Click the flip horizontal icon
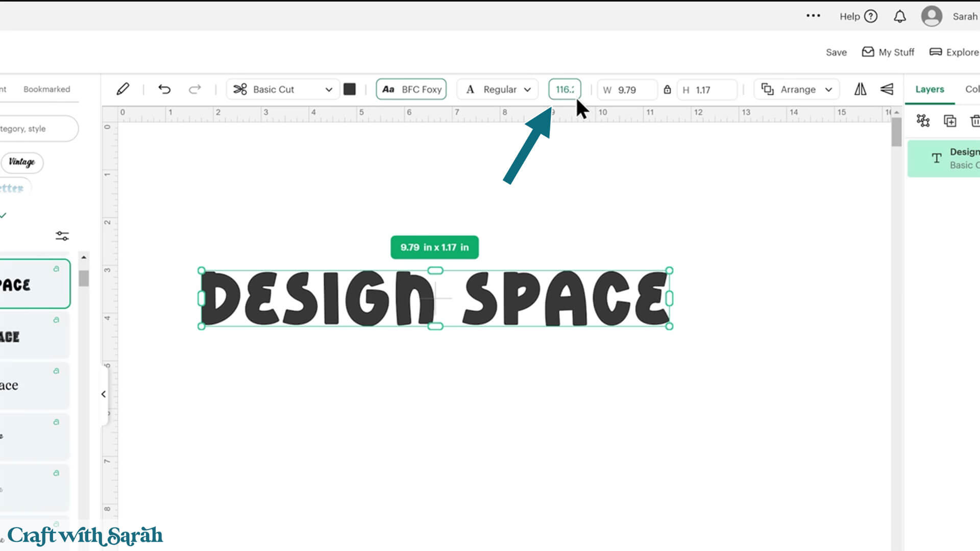Image resolution: width=980 pixels, height=551 pixels. (860, 89)
